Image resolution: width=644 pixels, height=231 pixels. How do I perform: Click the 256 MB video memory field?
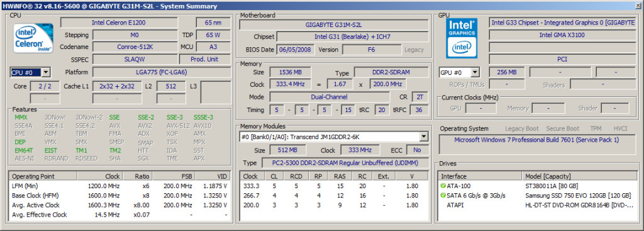tap(506, 72)
